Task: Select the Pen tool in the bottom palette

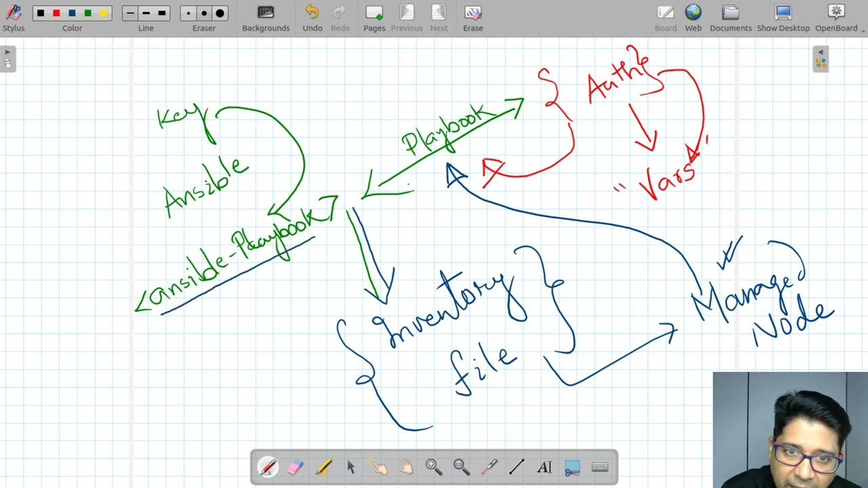Action: click(x=268, y=467)
